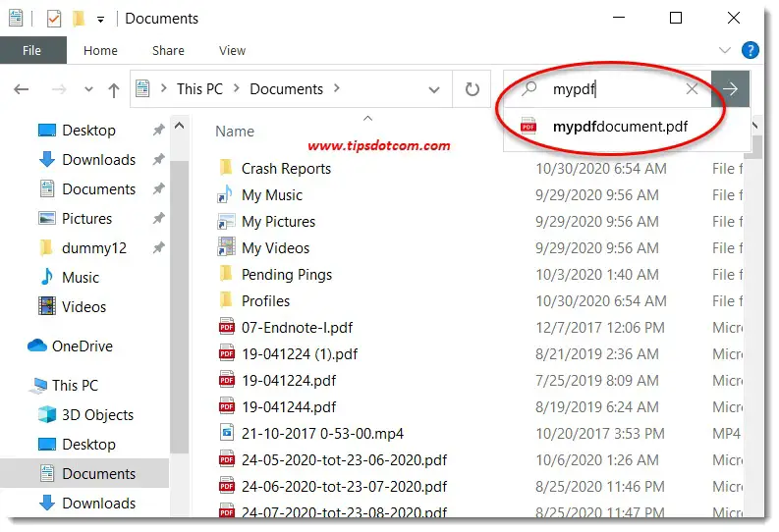The height and width of the screenshot is (532, 779).
Task: Select OneDrive in the navigation pane
Action: pyautogui.click(x=82, y=346)
